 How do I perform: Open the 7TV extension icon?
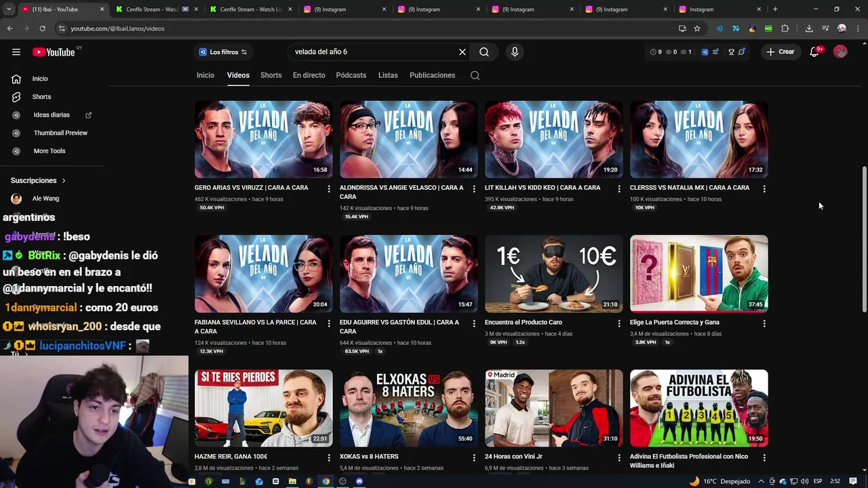[x=736, y=28]
